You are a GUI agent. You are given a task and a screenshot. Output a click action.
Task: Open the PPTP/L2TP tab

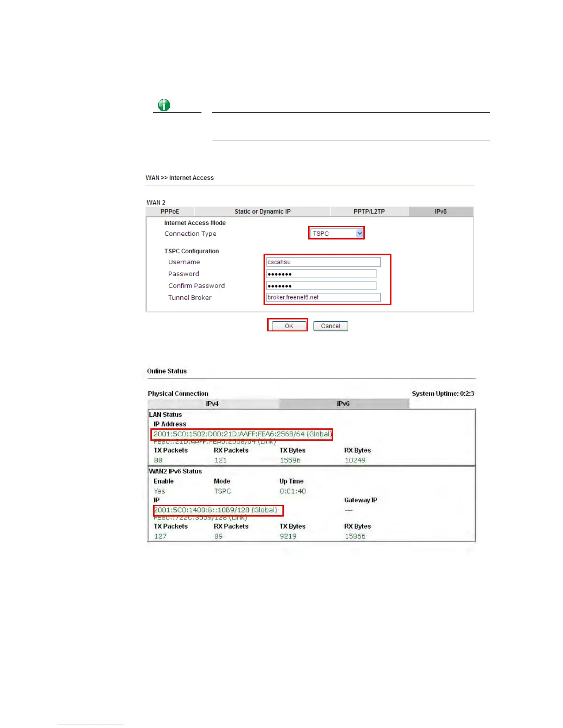[x=369, y=211]
